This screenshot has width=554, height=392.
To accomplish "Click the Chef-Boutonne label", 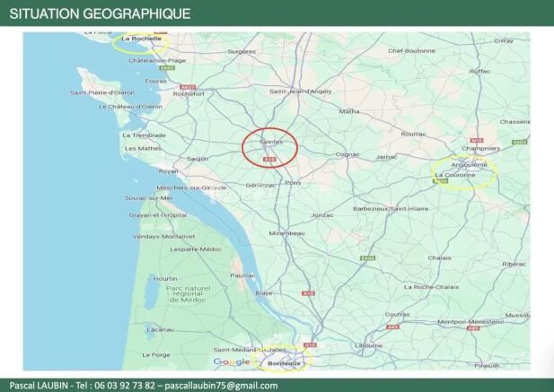I will pos(411,51).
